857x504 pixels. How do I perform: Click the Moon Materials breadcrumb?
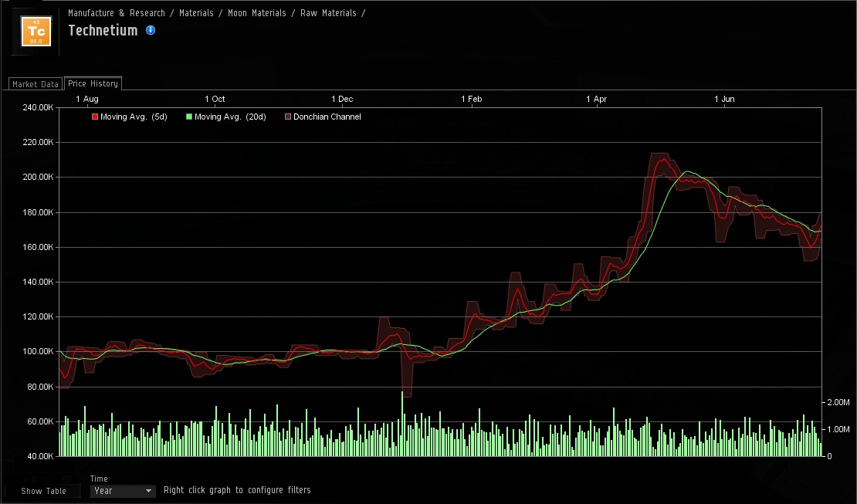tap(257, 13)
